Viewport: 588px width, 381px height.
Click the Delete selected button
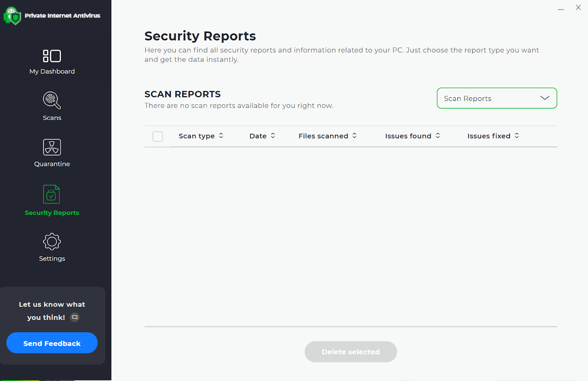pyautogui.click(x=351, y=352)
